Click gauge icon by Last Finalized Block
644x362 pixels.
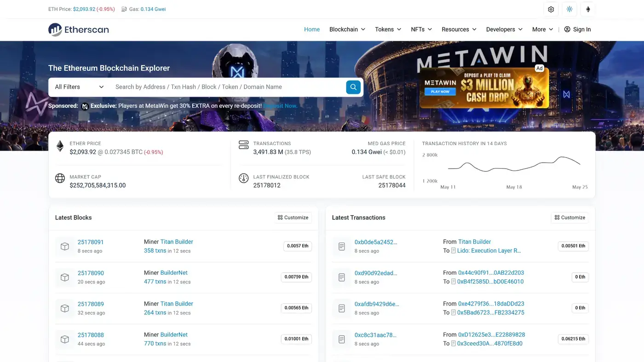pyautogui.click(x=244, y=178)
